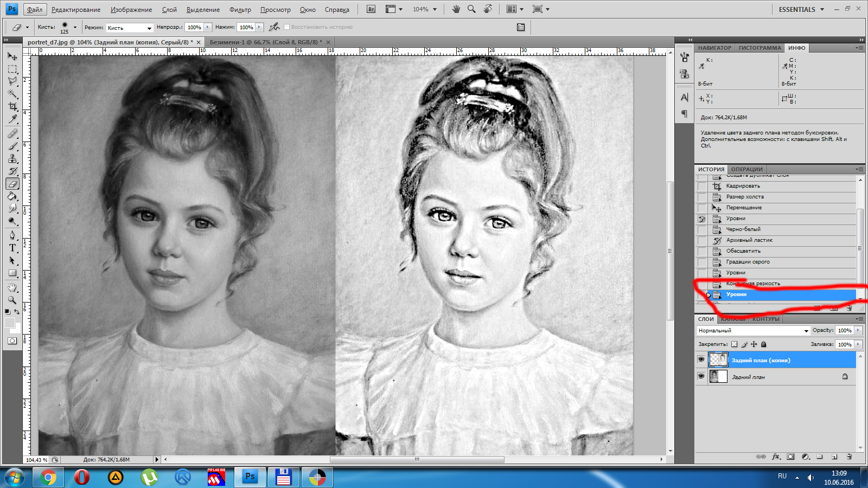Click the foreground color swatch

pos(9,323)
